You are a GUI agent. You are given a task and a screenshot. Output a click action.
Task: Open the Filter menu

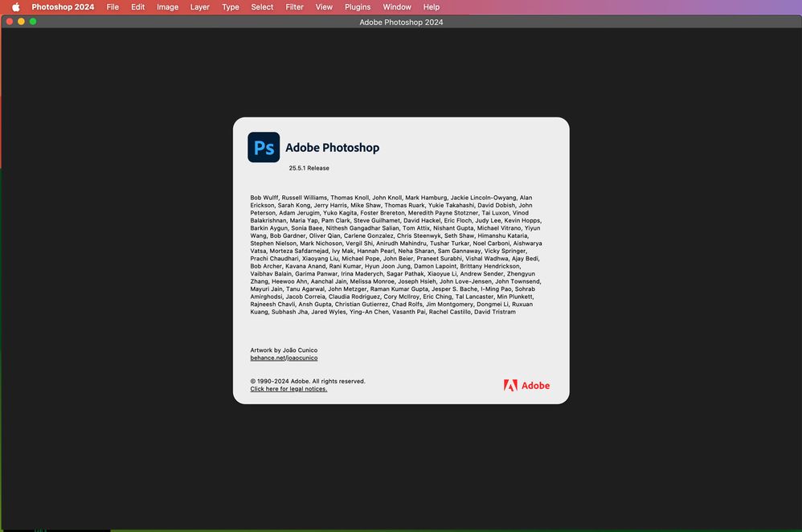point(294,7)
